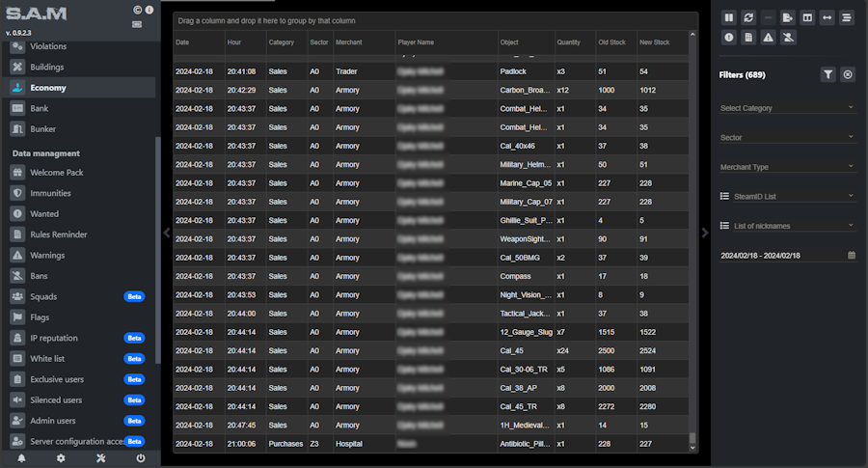Click the power icon to log out
Screen dimensions: 868x468
(140, 458)
